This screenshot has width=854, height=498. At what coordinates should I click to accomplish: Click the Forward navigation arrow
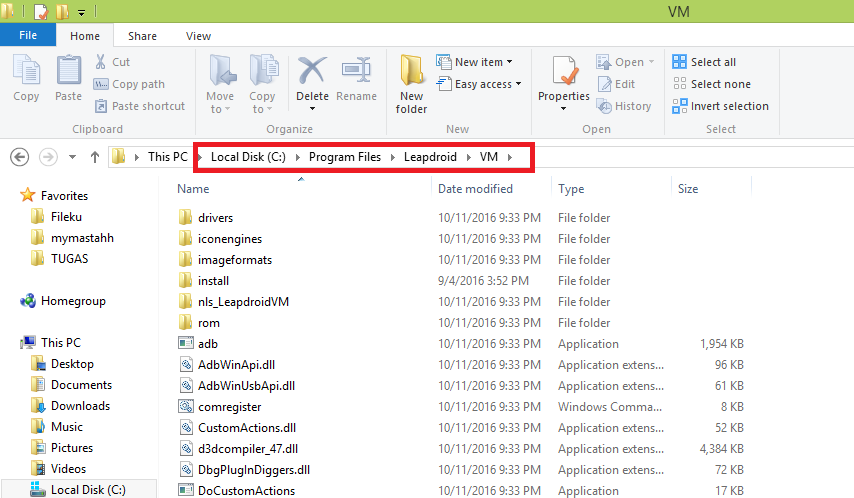pos(48,157)
